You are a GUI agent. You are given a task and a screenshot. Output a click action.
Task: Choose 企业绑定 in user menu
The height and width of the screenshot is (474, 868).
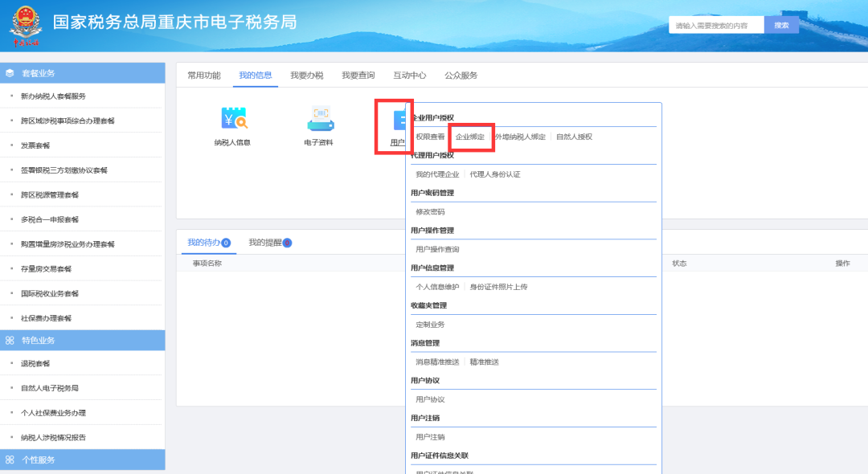point(470,137)
